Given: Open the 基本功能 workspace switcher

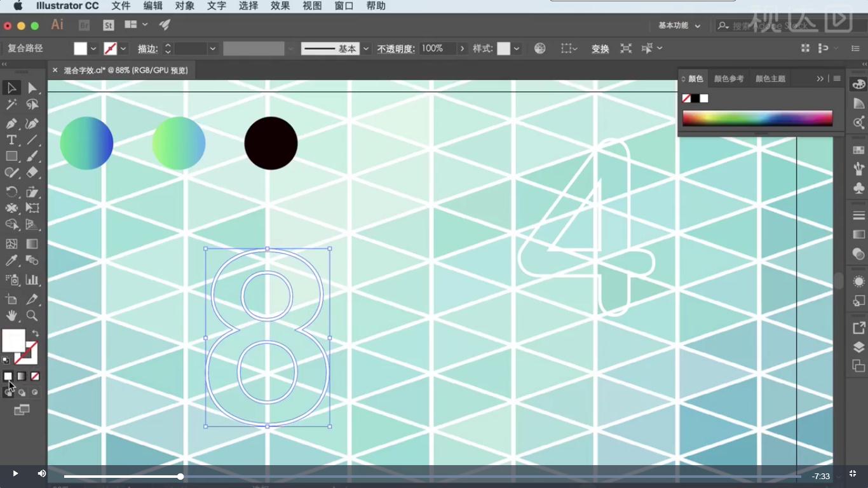Looking at the screenshot, I should click(679, 25).
